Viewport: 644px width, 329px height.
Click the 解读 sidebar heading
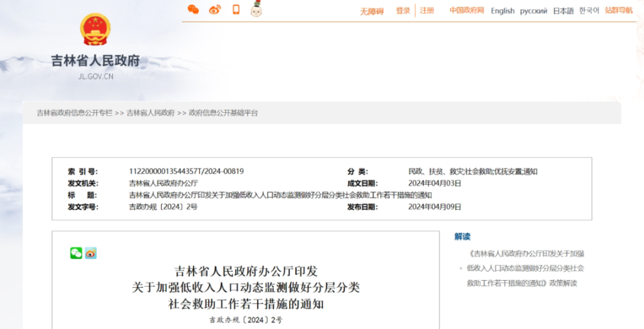(x=462, y=236)
